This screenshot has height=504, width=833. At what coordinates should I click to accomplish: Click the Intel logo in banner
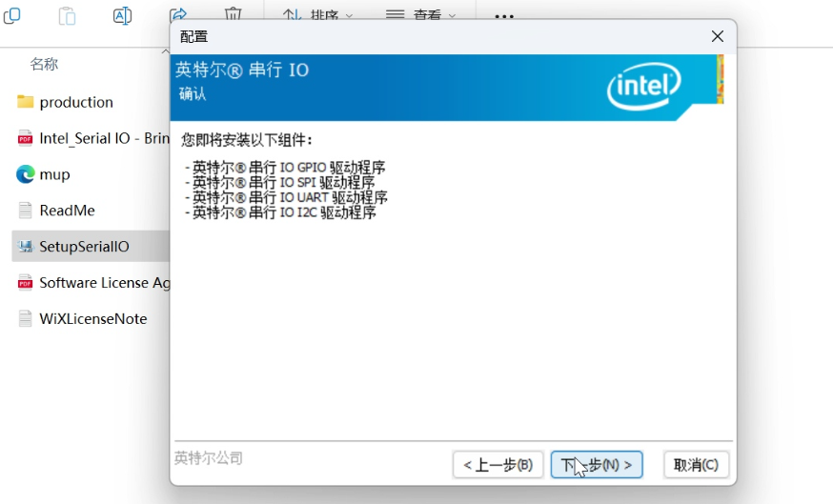point(644,89)
